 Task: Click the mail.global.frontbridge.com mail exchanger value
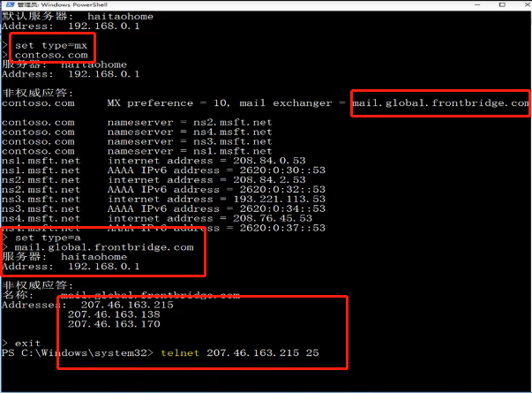[x=440, y=103]
